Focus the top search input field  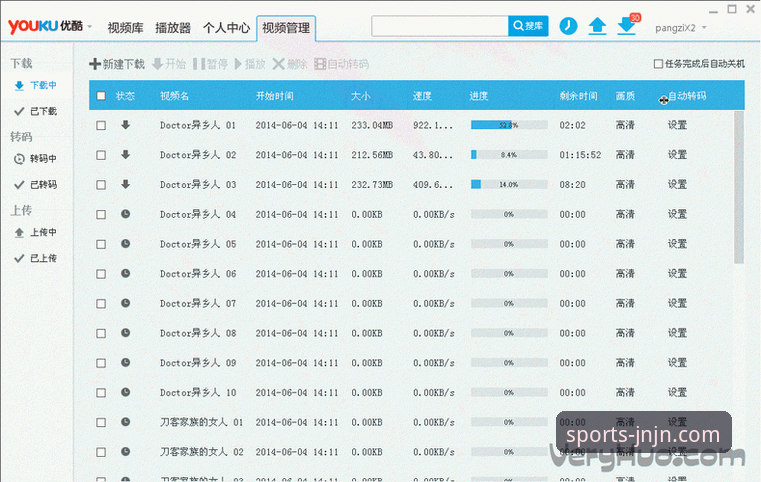440,26
